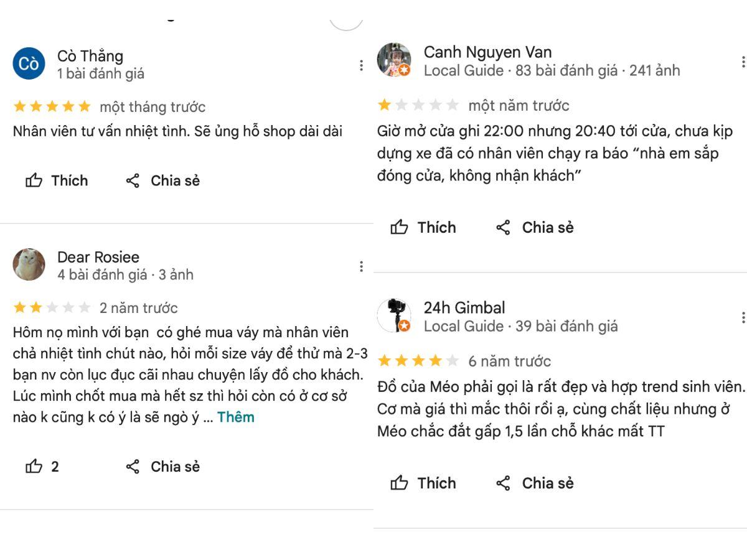
Task: Click share icon under 24h Gimbal's review
Action: [503, 483]
